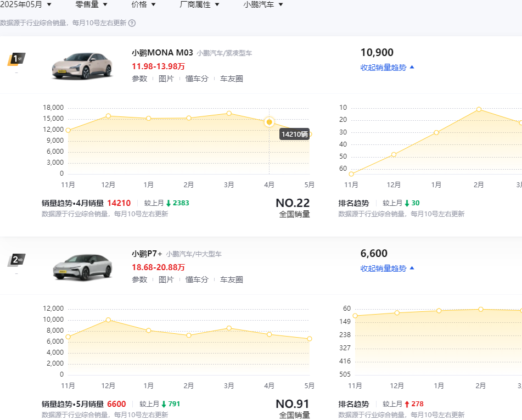
Task: Open the 小鹏P7+ car thumbnail
Action: [x=82, y=267]
